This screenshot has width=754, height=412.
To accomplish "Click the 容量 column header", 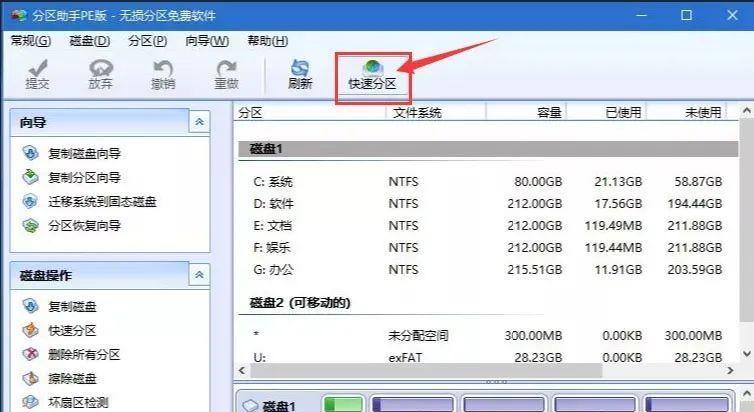I will point(526,112).
